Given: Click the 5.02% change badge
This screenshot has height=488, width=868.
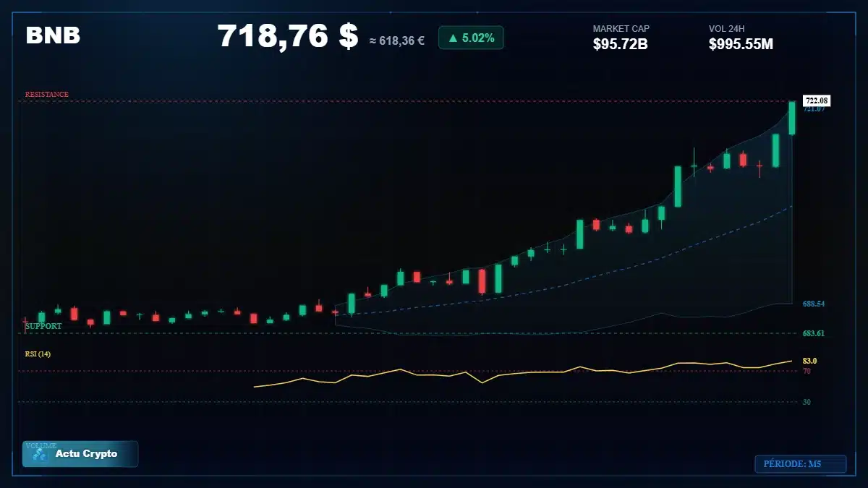Looking at the screenshot, I should click(471, 38).
